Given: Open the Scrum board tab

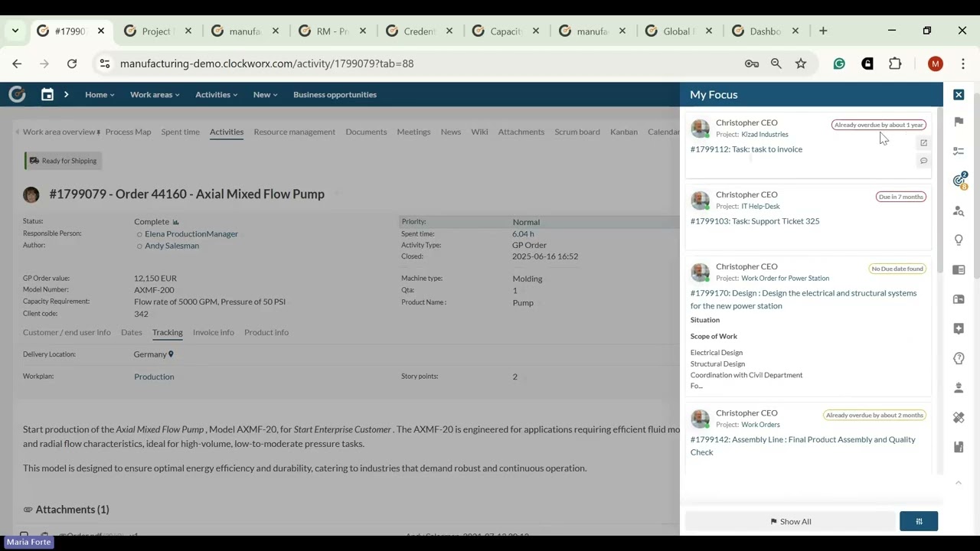Looking at the screenshot, I should [577, 132].
